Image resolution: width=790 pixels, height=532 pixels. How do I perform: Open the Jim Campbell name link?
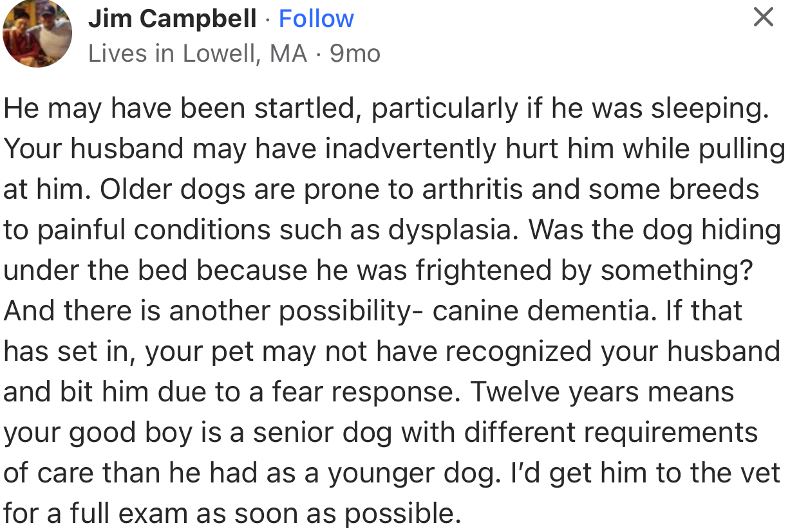click(173, 19)
